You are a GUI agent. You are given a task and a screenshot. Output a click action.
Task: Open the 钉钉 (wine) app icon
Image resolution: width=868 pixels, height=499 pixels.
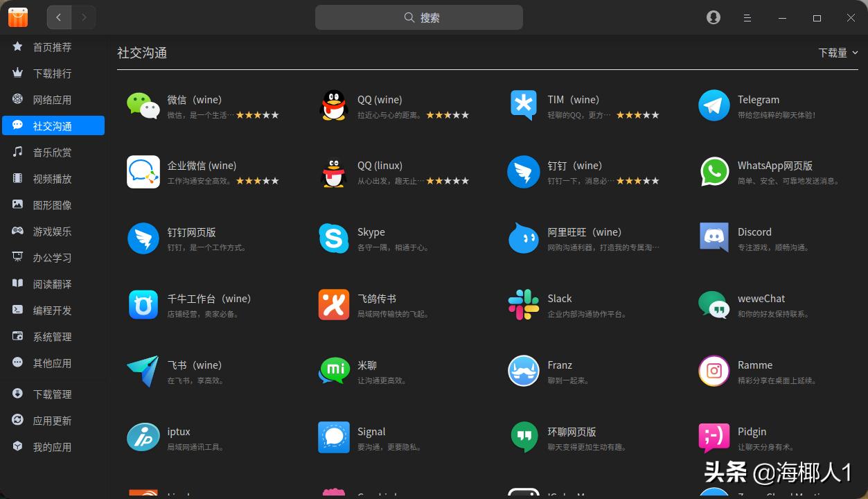pyautogui.click(x=524, y=172)
